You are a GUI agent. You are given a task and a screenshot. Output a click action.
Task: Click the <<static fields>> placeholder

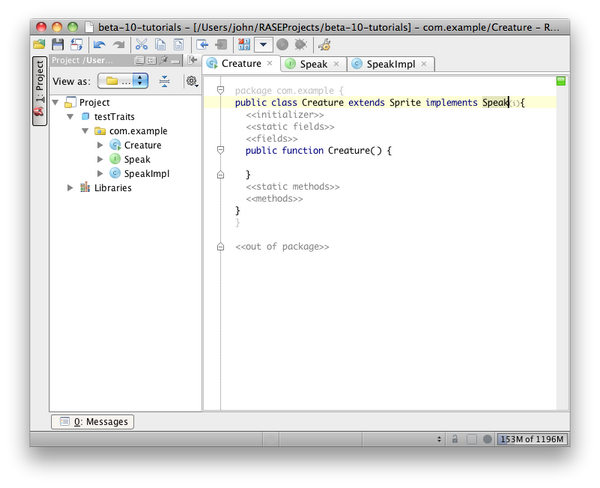(290, 126)
